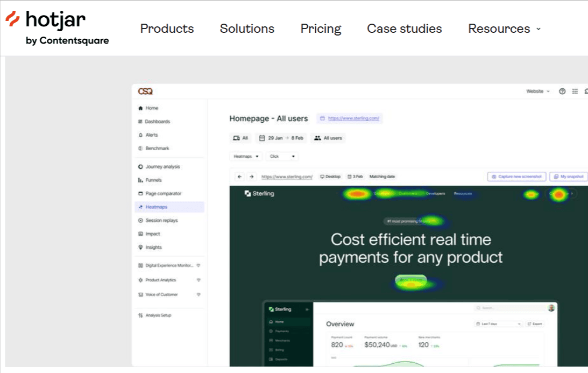Click the Hotjar flame logo icon
Viewport: 588px width, 373px height.
click(x=12, y=19)
